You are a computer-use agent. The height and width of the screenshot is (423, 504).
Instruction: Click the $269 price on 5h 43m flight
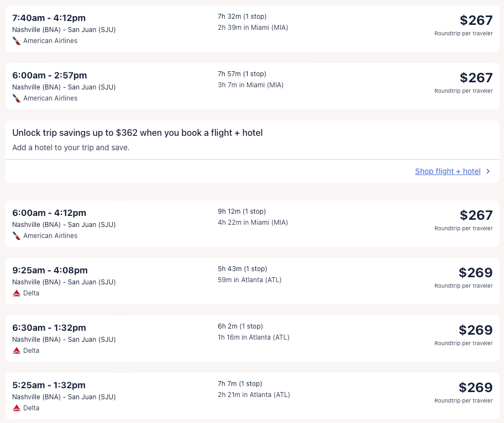(x=475, y=273)
